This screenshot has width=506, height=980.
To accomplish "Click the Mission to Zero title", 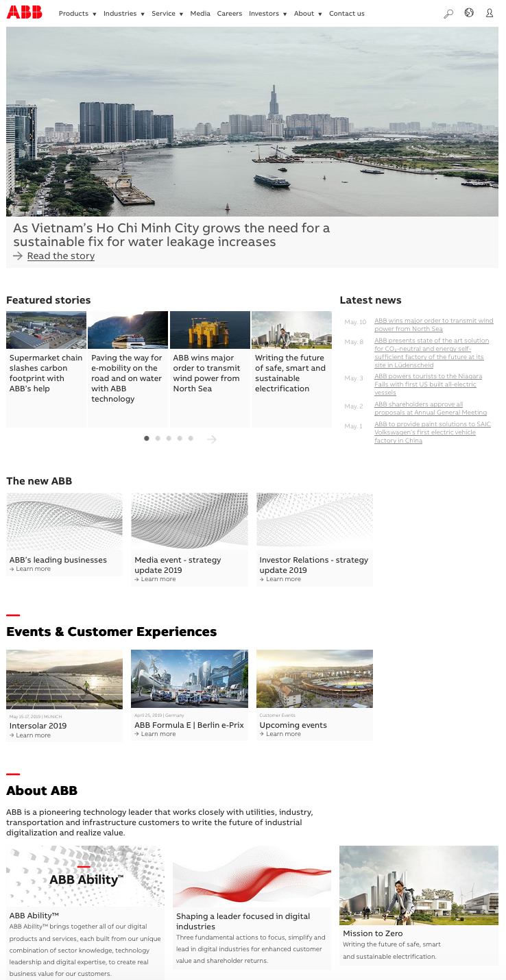I will coord(373,933).
